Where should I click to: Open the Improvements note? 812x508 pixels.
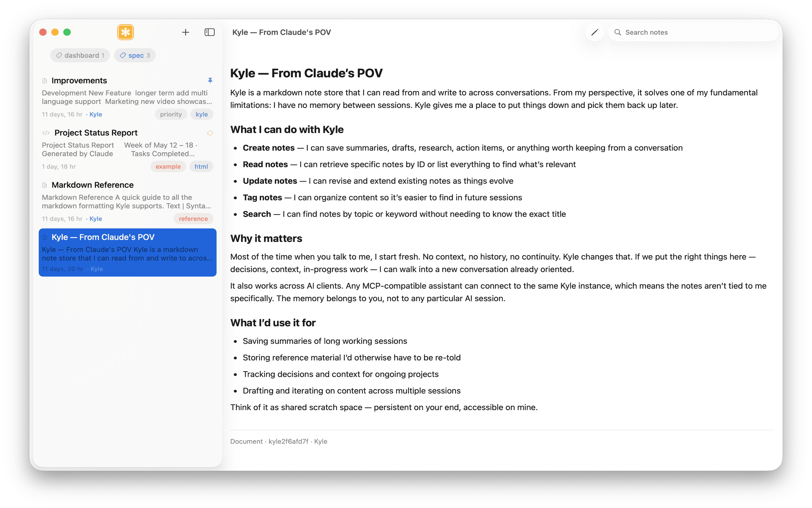127,97
